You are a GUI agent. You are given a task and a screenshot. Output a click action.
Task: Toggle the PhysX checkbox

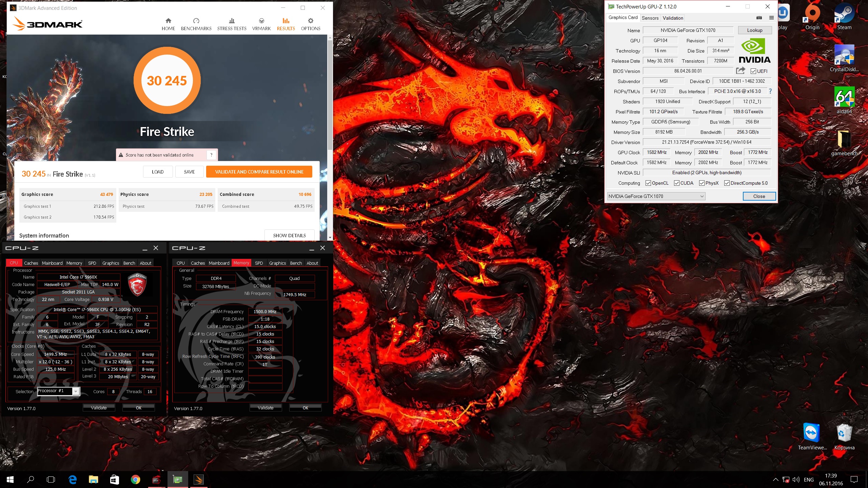pos(702,183)
